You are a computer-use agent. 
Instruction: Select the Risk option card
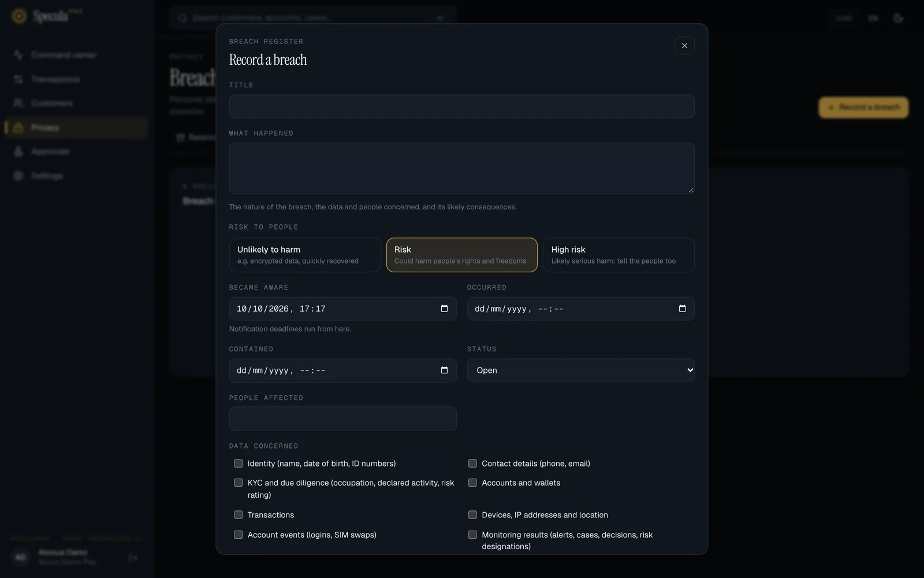[x=461, y=255]
